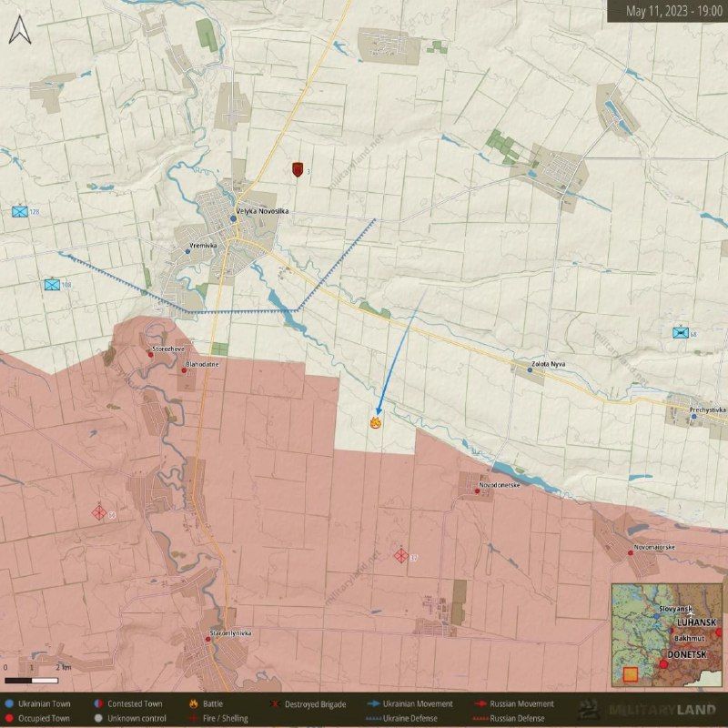Click the dark red shield marker labeled 3

pos(298,169)
